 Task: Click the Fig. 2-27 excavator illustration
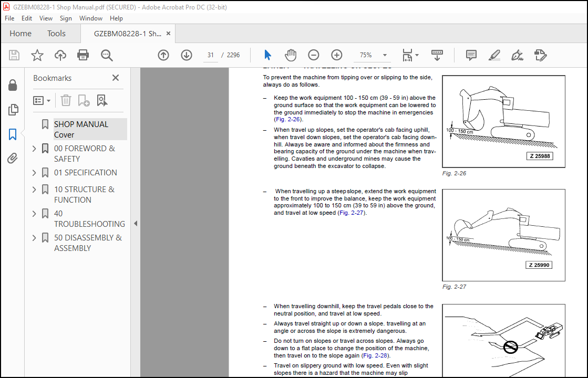pos(503,235)
